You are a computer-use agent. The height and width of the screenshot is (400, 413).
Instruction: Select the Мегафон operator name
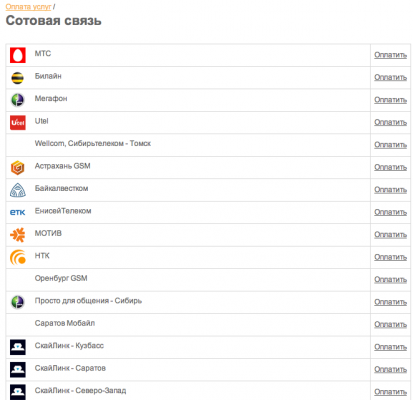click(x=51, y=99)
